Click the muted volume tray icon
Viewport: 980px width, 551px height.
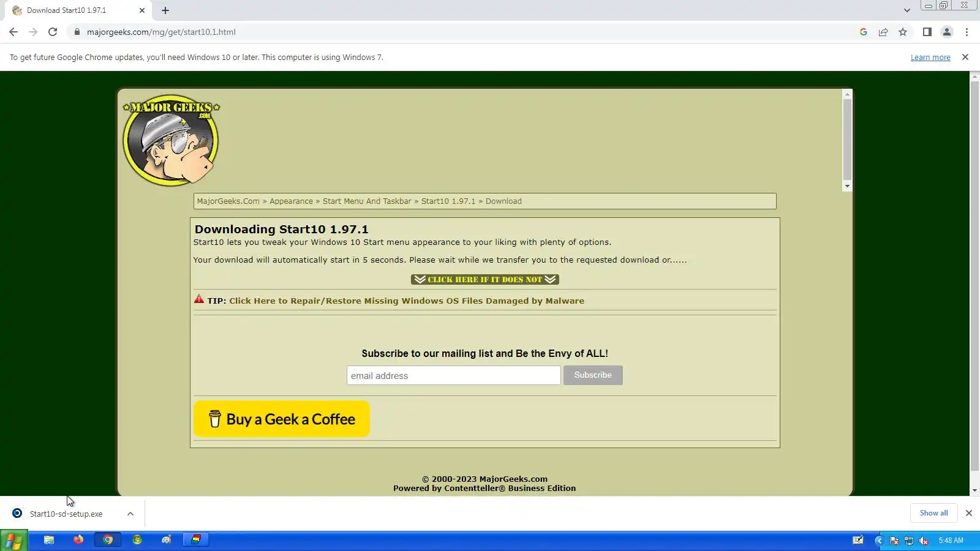924,541
